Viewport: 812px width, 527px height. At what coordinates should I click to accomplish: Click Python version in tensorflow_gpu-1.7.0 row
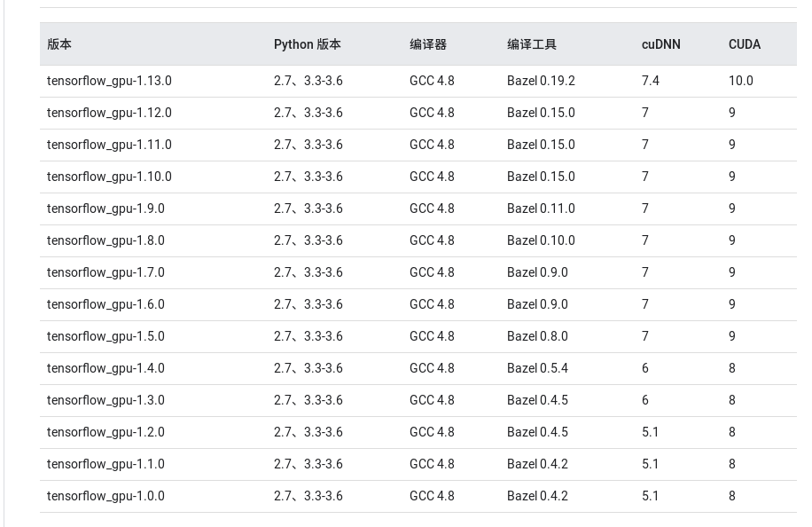pos(308,272)
